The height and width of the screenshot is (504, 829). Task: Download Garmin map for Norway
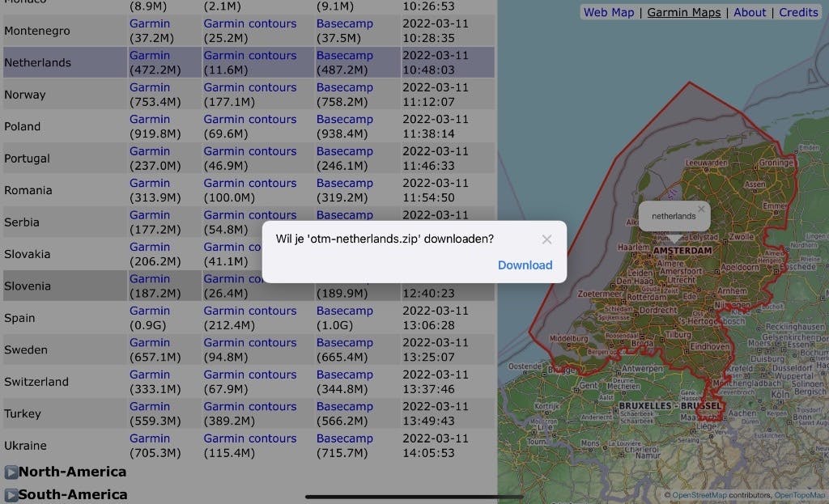(150, 87)
